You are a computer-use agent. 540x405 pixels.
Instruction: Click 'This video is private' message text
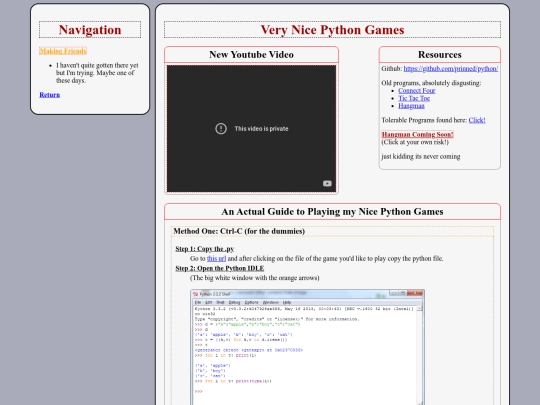(261, 129)
